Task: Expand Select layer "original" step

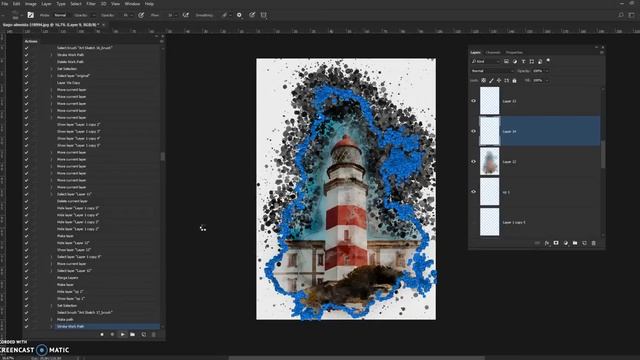Action: coord(51,76)
